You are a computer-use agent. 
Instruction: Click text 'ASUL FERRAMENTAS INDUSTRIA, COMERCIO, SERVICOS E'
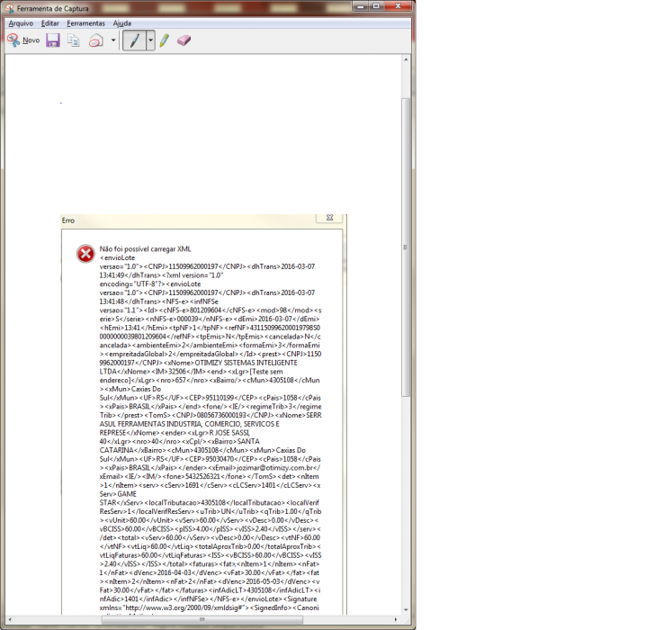point(190,424)
